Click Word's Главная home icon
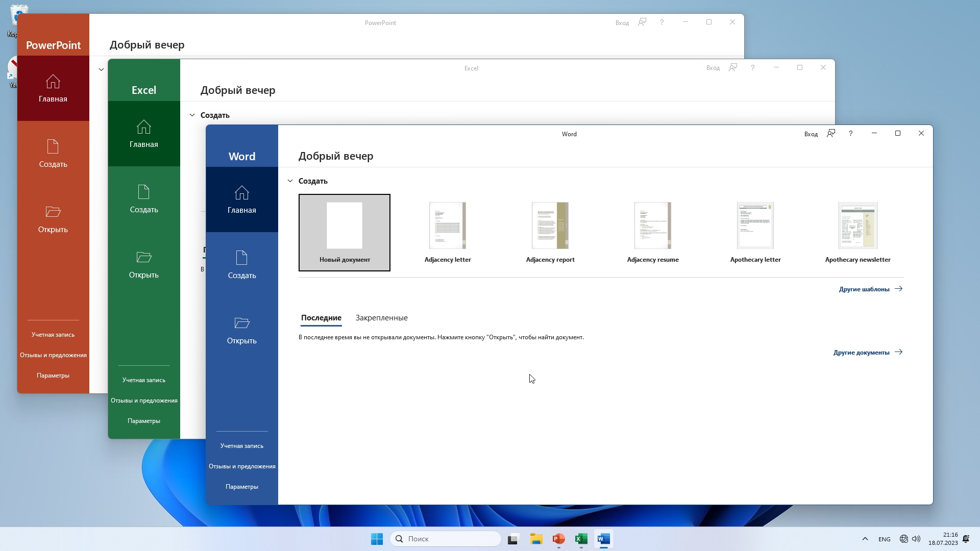Image resolution: width=980 pixels, height=551 pixels. (241, 193)
